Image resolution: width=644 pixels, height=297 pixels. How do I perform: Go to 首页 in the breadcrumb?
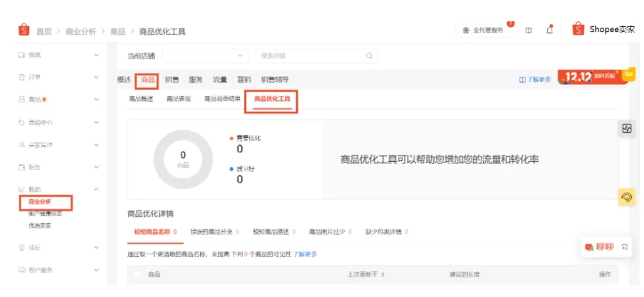pyautogui.click(x=44, y=32)
